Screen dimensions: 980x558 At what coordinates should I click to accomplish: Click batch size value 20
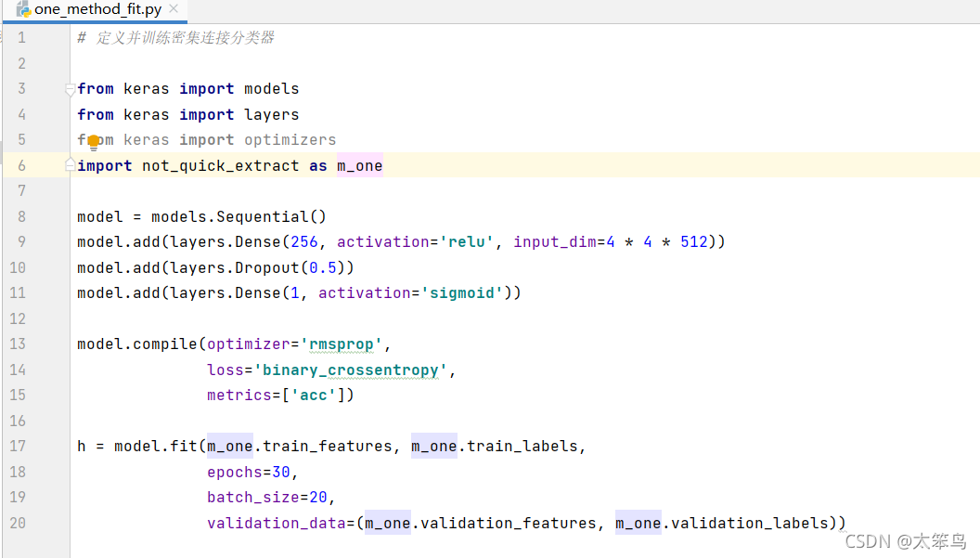point(318,498)
